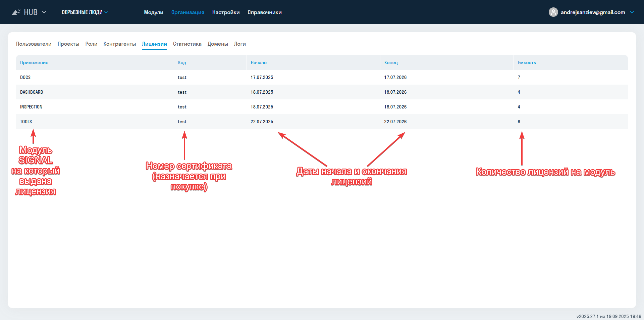Viewport: 644px width, 320px height.
Task: Open the Статистика tab
Action: pos(187,44)
